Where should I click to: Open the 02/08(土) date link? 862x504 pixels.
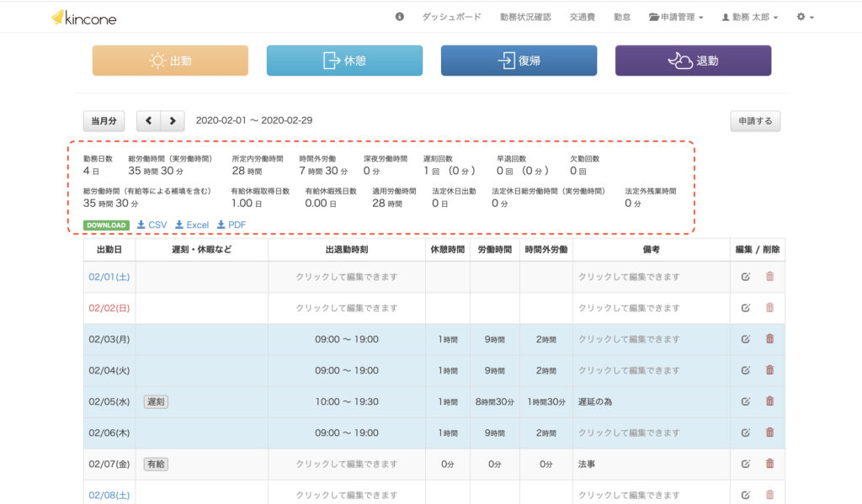109,496
